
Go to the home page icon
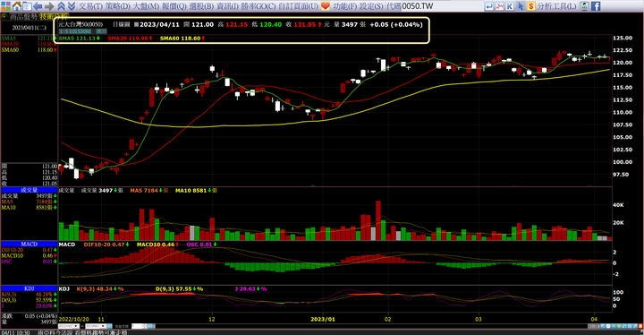pyautogui.click(x=17, y=6)
